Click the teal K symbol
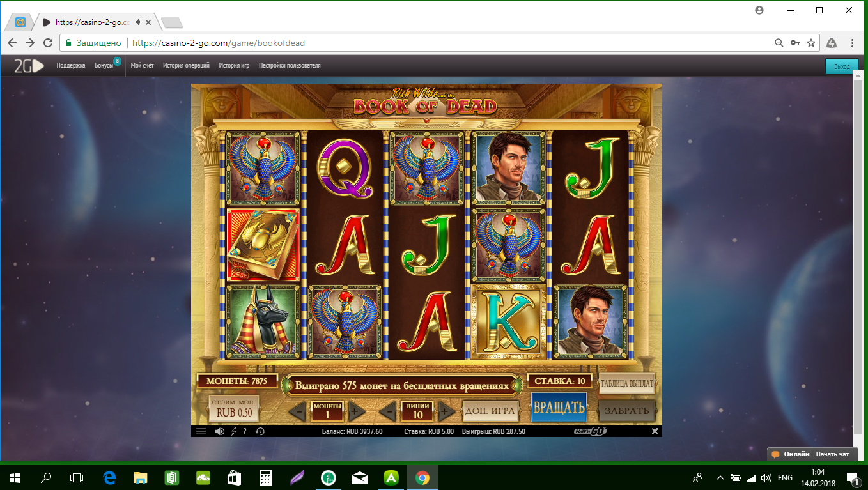This screenshot has height=490, width=868. [x=509, y=321]
